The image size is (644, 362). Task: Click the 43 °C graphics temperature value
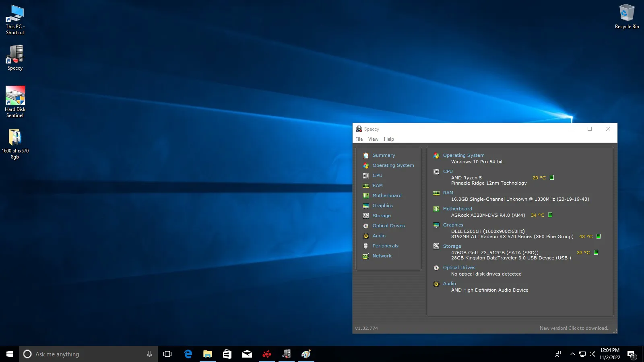586,237
